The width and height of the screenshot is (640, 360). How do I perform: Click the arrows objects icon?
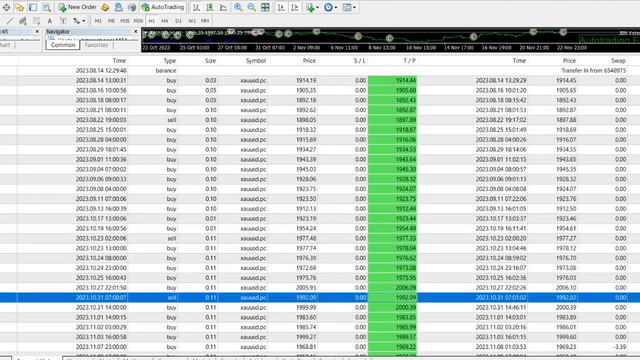tap(76, 20)
